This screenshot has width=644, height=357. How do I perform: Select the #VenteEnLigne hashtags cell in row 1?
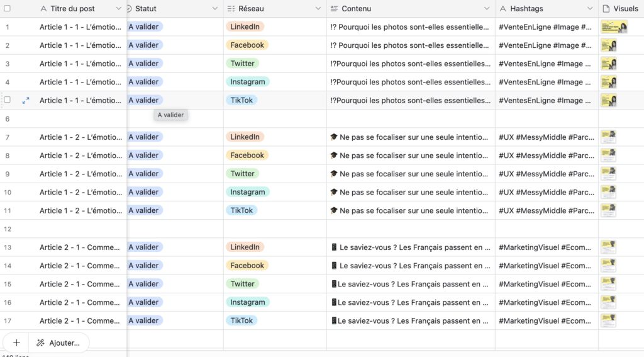547,27
